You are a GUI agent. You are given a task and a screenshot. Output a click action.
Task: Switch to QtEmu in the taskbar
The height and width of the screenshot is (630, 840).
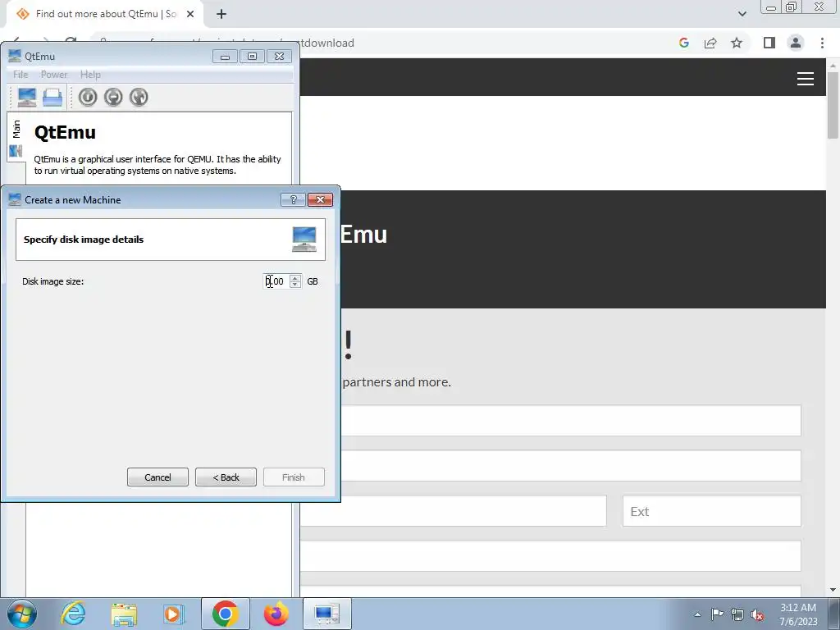(x=326, y=614)
